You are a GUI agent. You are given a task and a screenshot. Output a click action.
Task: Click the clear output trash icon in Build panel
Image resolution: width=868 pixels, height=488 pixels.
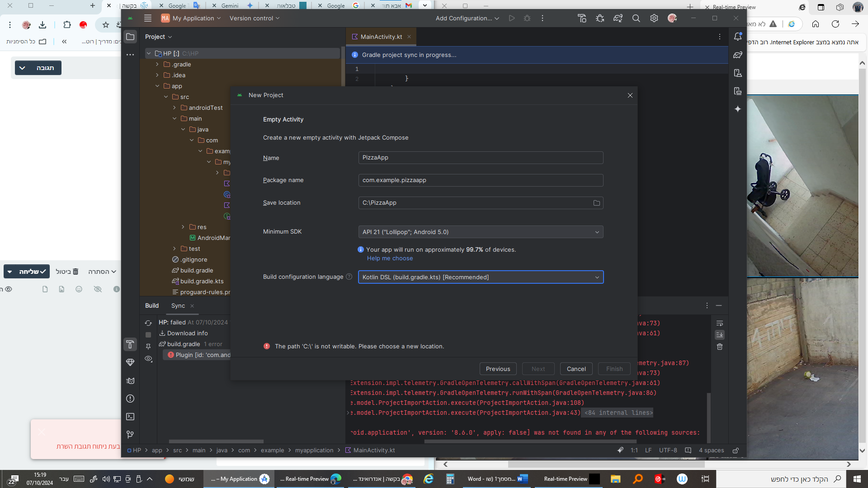720,347
